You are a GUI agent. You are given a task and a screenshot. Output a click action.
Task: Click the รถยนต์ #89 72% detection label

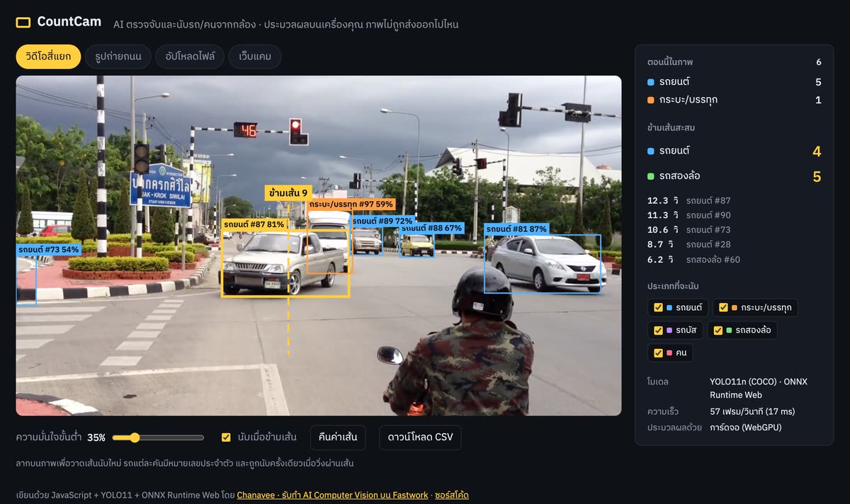[382, 221]
